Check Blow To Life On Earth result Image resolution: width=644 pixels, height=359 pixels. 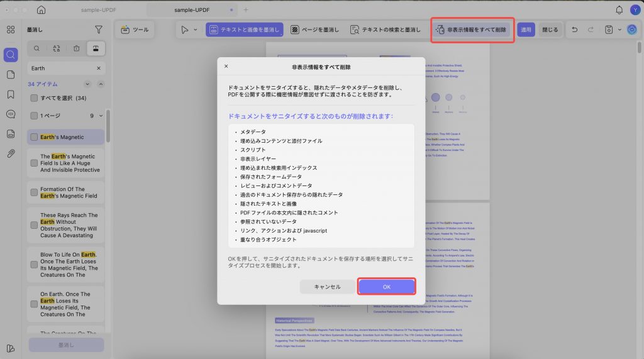(x=34, y=265)
